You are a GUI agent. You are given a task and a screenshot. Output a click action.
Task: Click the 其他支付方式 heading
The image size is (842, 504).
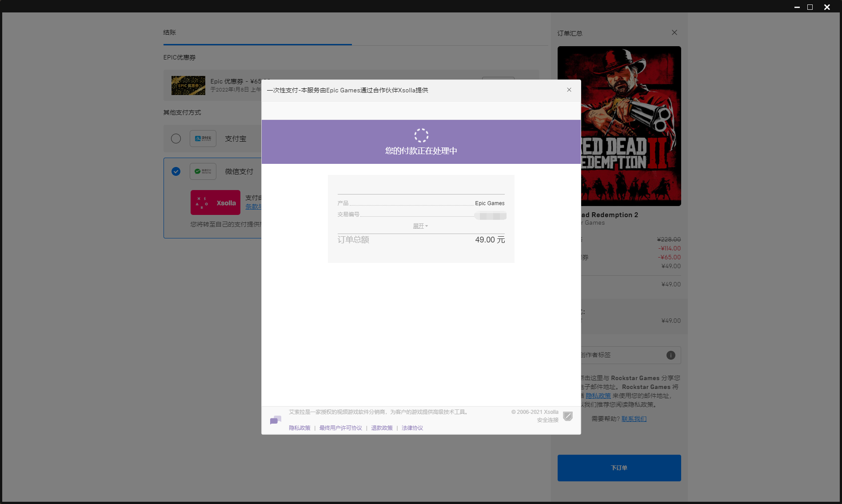tap(182, 112)
